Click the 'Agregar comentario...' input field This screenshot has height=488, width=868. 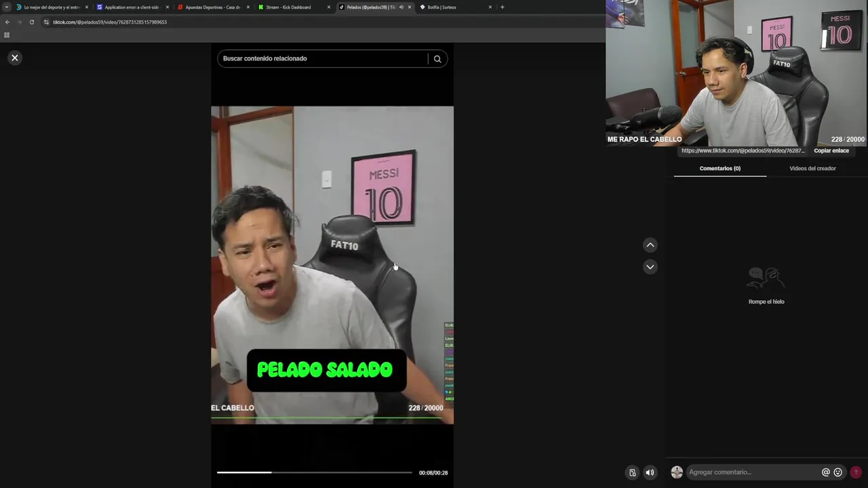coord(753,472)
